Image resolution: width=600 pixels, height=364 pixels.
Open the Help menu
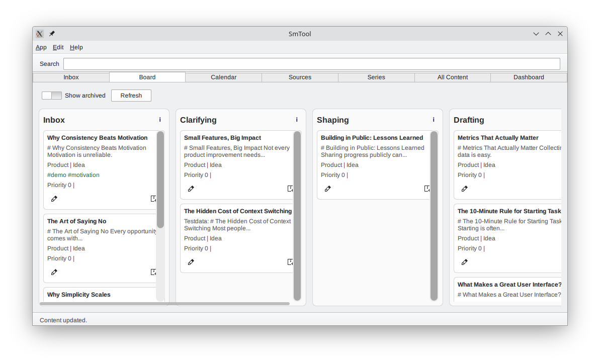coord(76,47)
